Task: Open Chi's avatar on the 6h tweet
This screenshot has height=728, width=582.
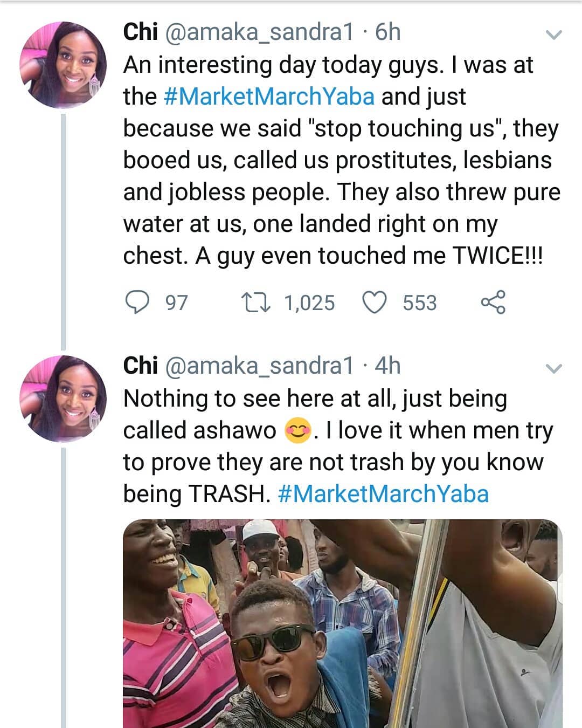Action: coord(63,65)
